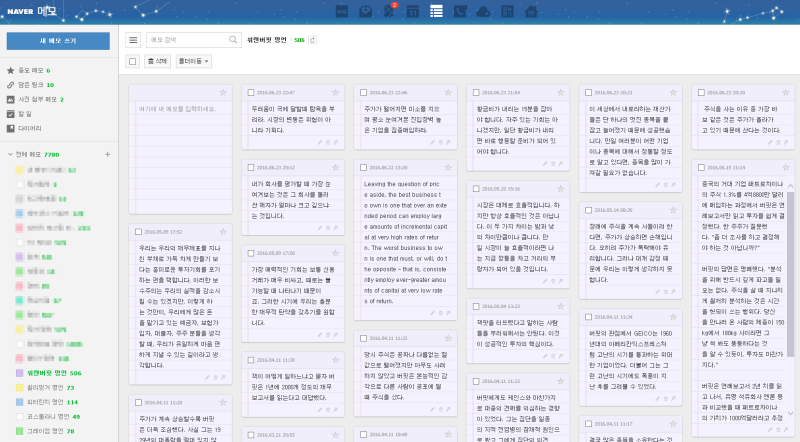This screenshot has width=800, height=442.
Task: Click the plus icon to add a folder
Action: [x=107, y=155]
